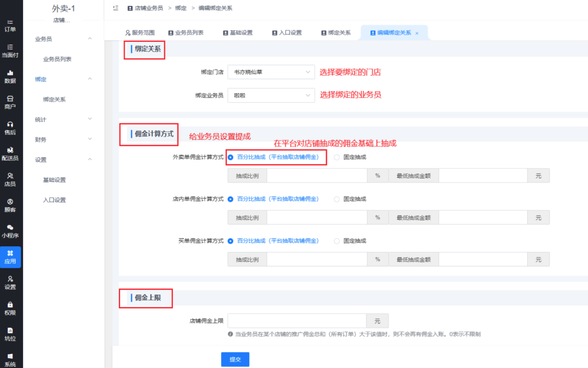
Task: Click the 小程序 mini-program icon
Action: 10,228
